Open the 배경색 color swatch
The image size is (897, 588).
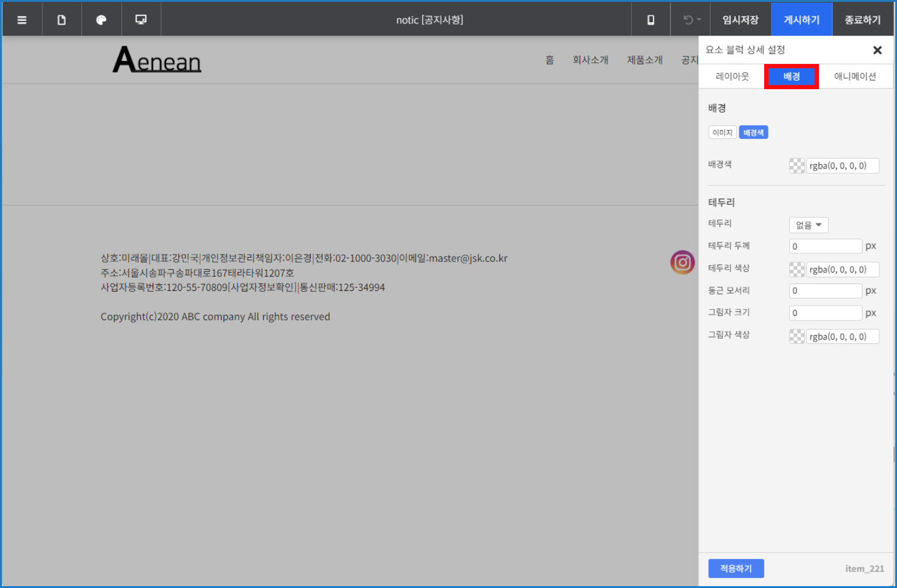point(797,165)
